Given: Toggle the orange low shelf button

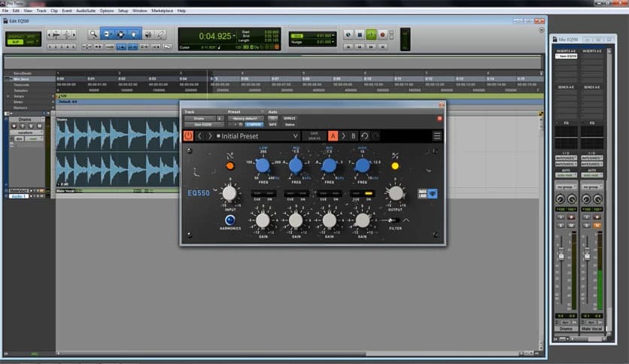Looking at the screenshot, I should (x=230, y=165).
